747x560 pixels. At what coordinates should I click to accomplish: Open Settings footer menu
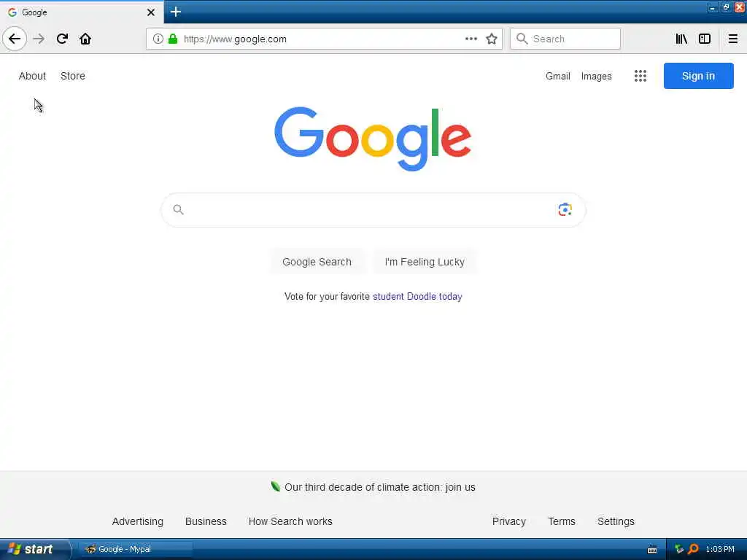point(616,521)
